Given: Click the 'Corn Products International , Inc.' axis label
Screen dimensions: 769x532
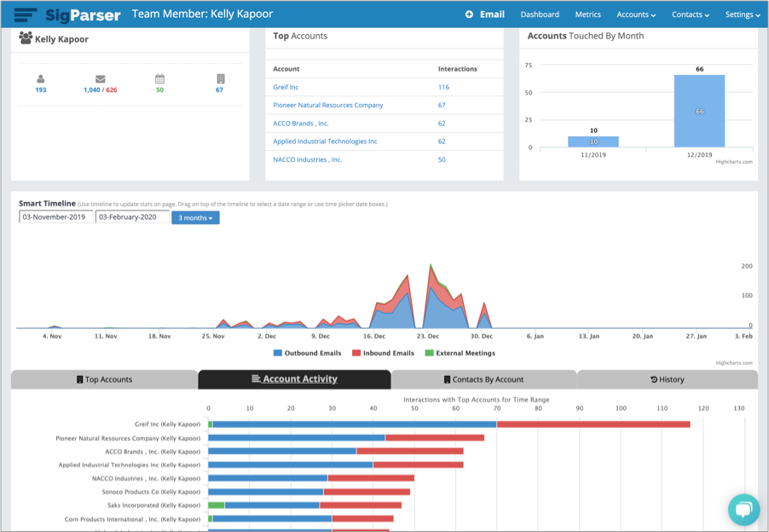Looking at the screenshot, I should [x=132, y=519].
